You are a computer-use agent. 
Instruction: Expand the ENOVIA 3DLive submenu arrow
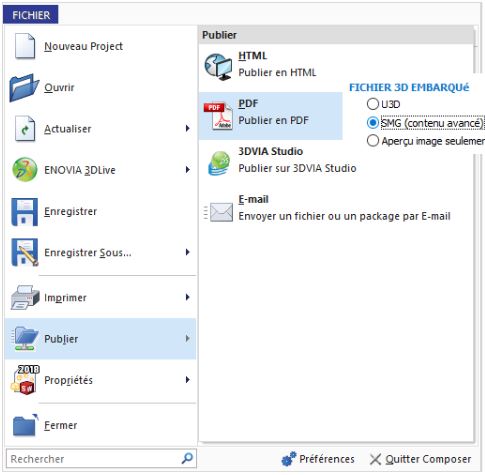pyautogui.click(x=188, y=170)
